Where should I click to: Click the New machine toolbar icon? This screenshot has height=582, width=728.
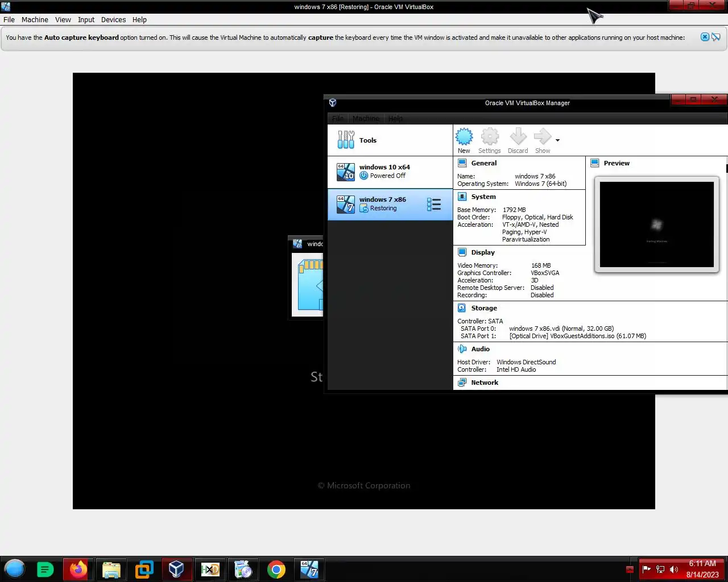coord(464,136)
